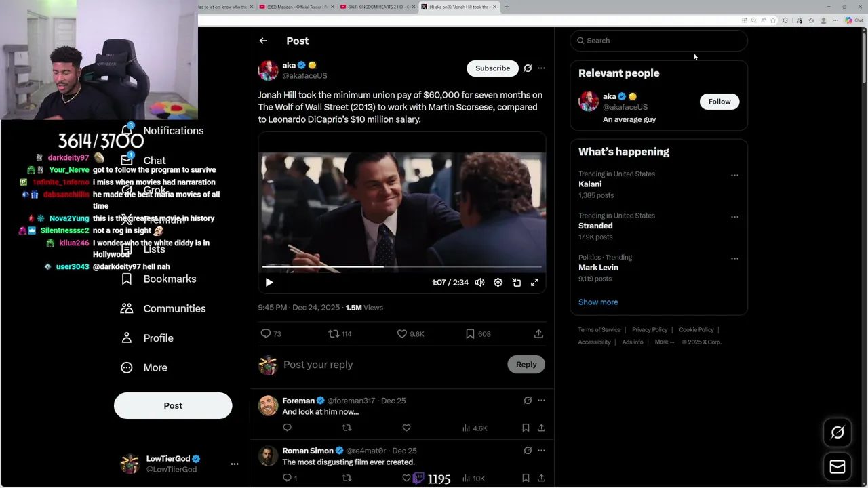Seek on the video progress bar

point(402,266)
